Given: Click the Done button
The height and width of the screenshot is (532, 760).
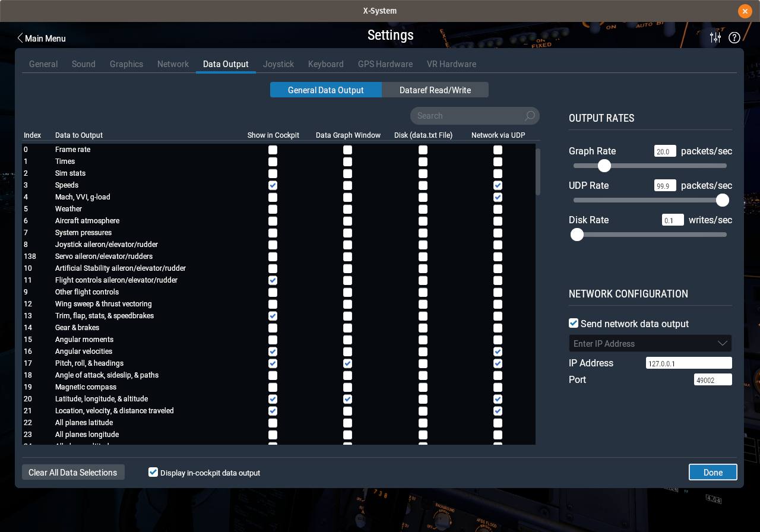Looking at the screenshot, I should (x=713, y=472).
